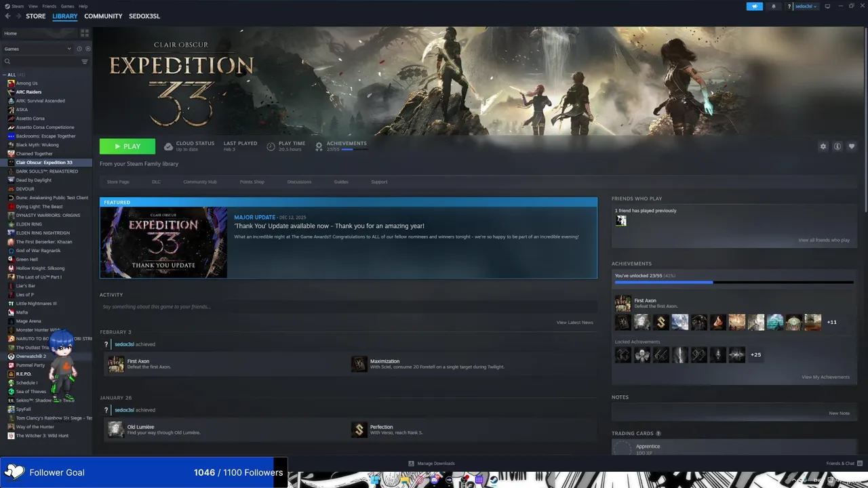
Task: Select The Witcher 3: Wild Hunt
Action: pyautogui.click(x=42, y=436)
